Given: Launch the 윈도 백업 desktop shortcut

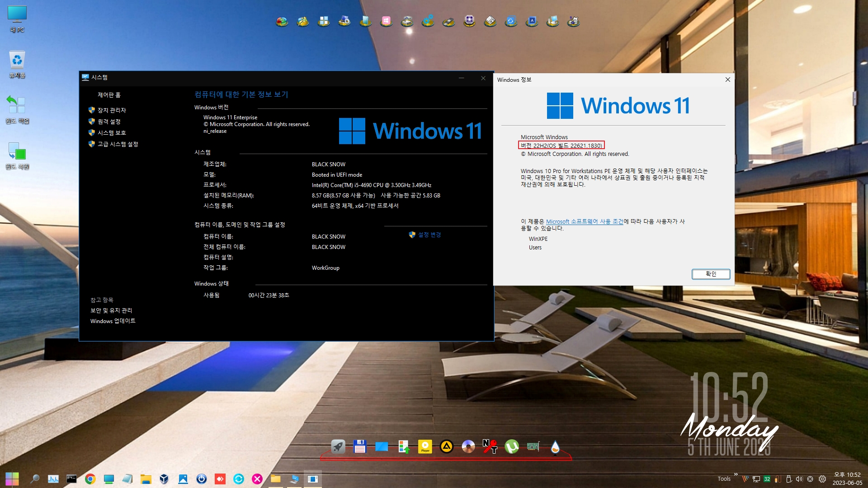Looking at the screenshot, I should click(17, 109).
